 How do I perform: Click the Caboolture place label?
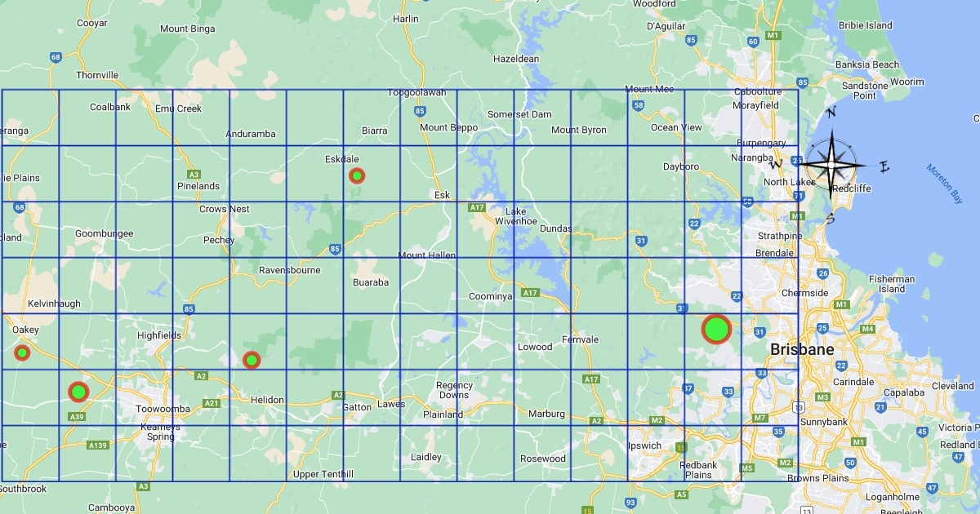coord(758,92)
